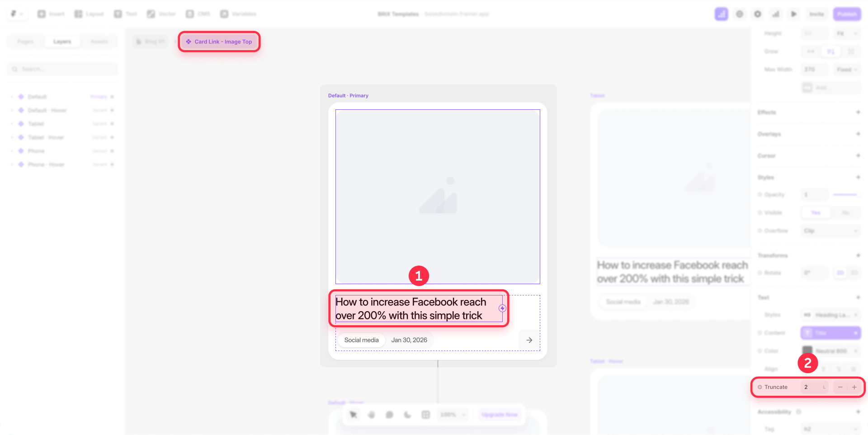868x435 pixels.
Task: Click the Invite button
Action: (x=816, y=14)
